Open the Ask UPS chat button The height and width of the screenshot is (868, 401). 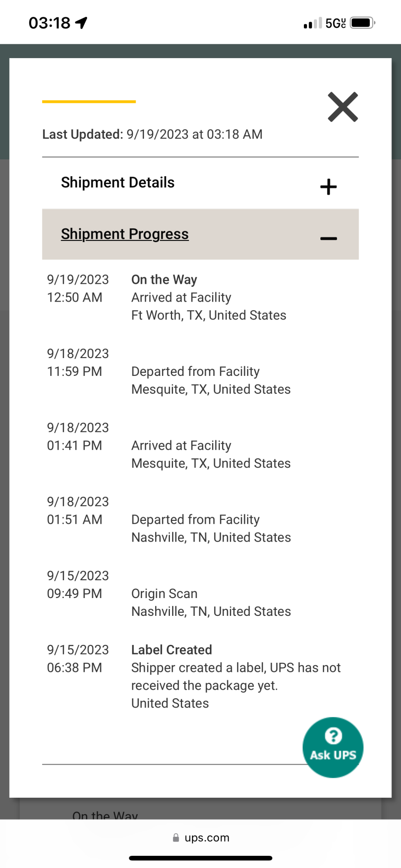(x=333, y=747)
